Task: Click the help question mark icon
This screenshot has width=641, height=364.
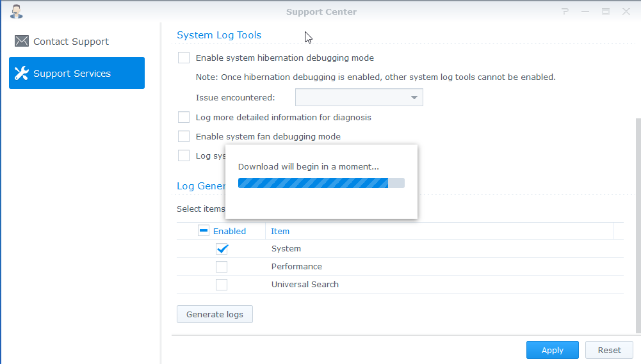Action: pyautogui.click(x=565, y=12)
